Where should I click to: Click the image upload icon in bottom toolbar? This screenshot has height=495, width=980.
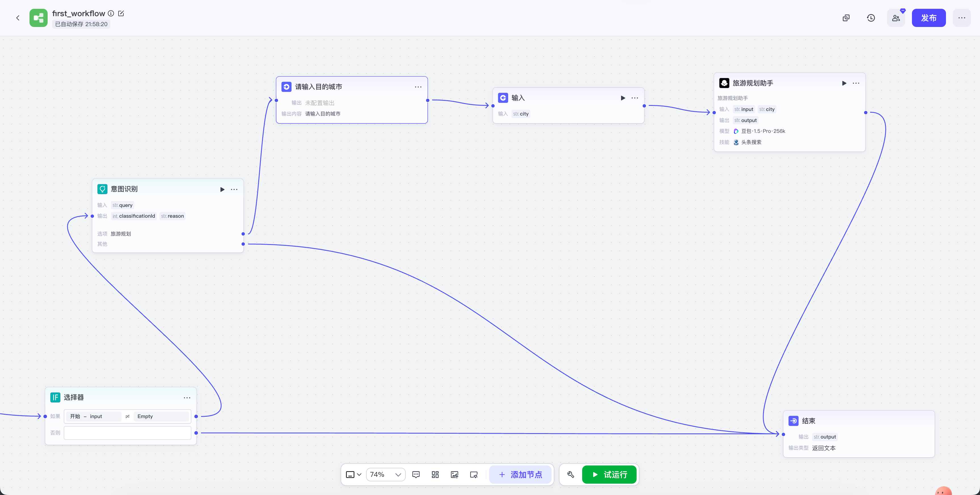tap(454, 475)
